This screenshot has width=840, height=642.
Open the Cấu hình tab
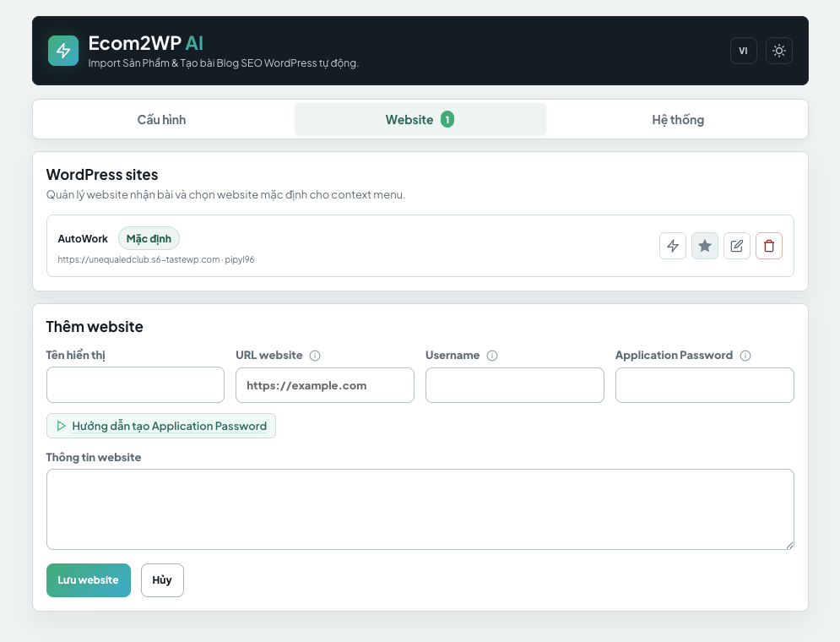pos(162,119)
